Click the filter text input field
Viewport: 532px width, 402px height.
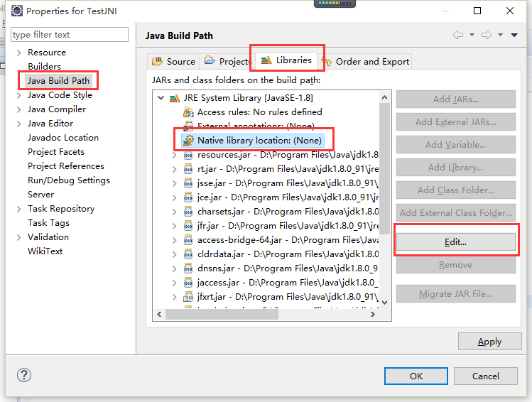(70, 35)
